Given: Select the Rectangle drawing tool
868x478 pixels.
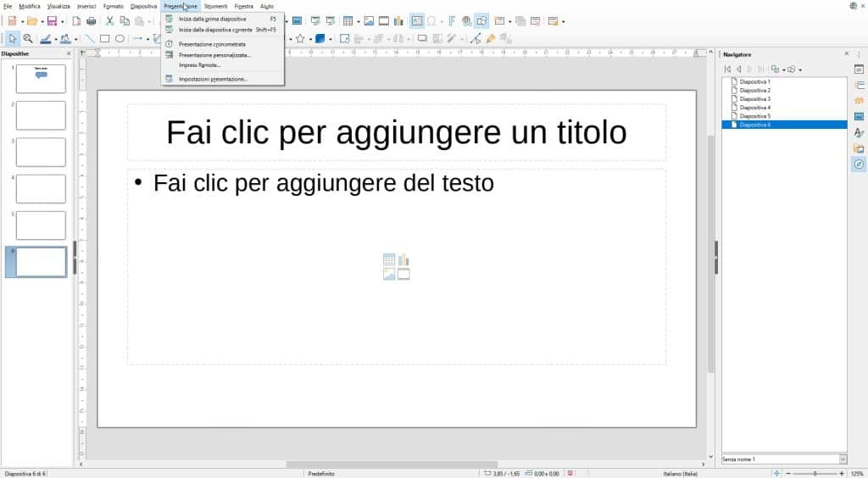Looking at the screenshot, I should (104, 39).
